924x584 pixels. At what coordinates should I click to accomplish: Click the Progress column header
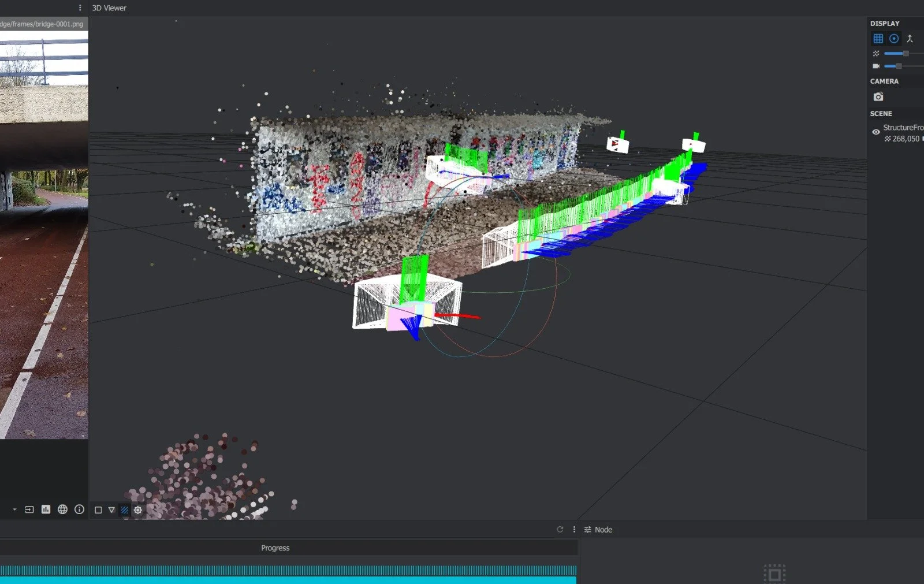(275, 548)
